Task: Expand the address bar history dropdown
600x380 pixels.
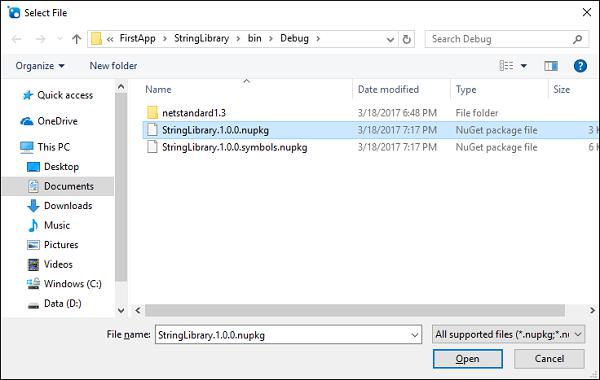Action: coord(390,39)
